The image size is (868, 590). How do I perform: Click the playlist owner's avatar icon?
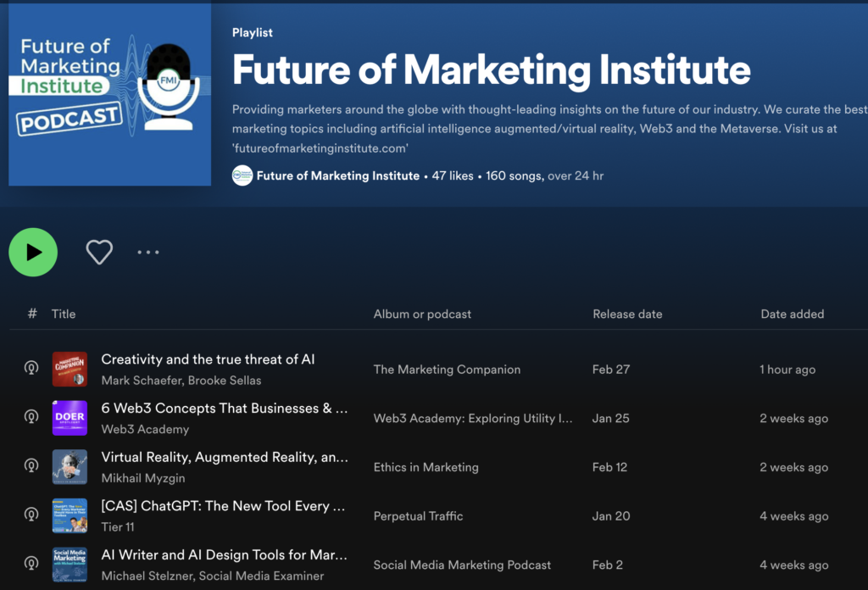(241, 175)
